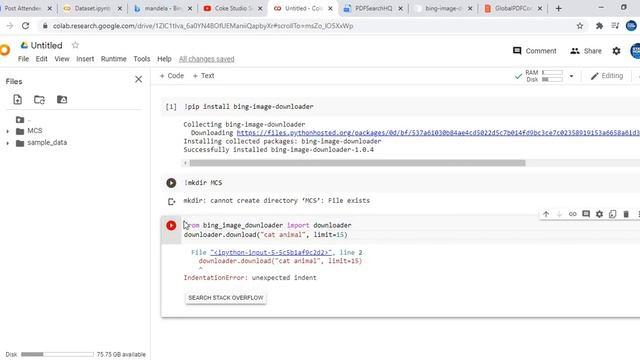The height and width of the screenshot is (360, 640).
Task: Mirror the cell in a tab
Action: coord(612,214)
